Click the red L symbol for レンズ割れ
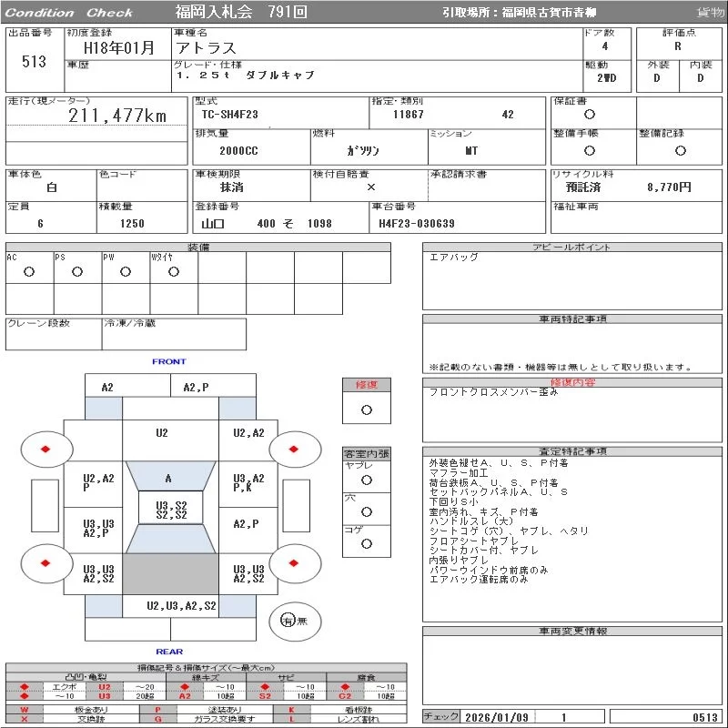Image resolution: width=728 pixels, height=728 pixels. point(291,719)
